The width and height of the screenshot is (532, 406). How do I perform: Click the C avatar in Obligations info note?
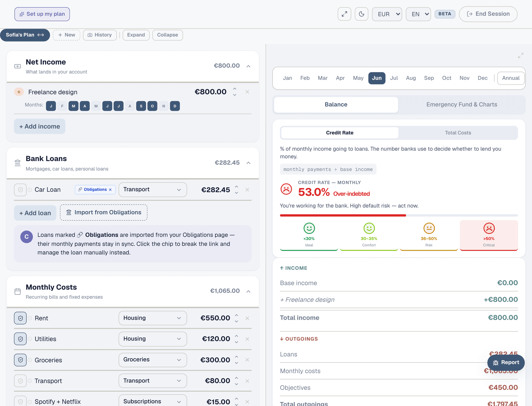click(27, 237)
